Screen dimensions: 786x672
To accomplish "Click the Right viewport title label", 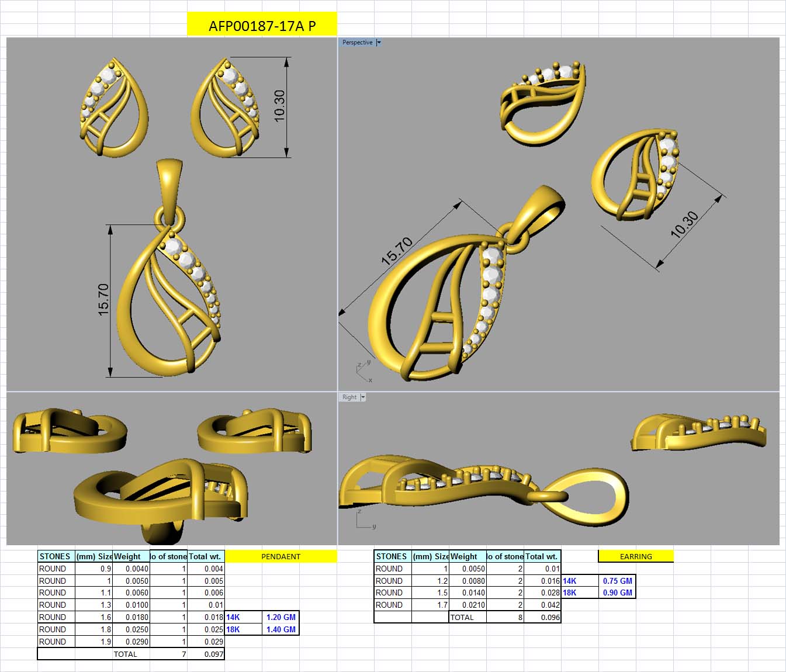I will point(349,397).
